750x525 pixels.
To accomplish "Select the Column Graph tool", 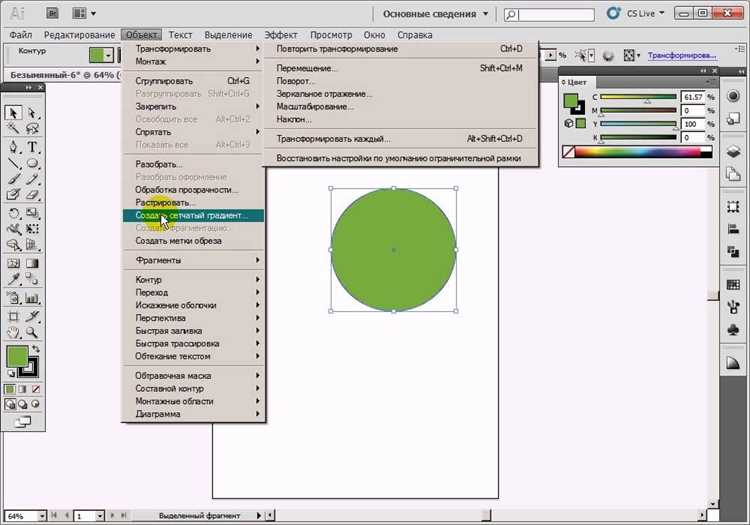I will (32, 298).
